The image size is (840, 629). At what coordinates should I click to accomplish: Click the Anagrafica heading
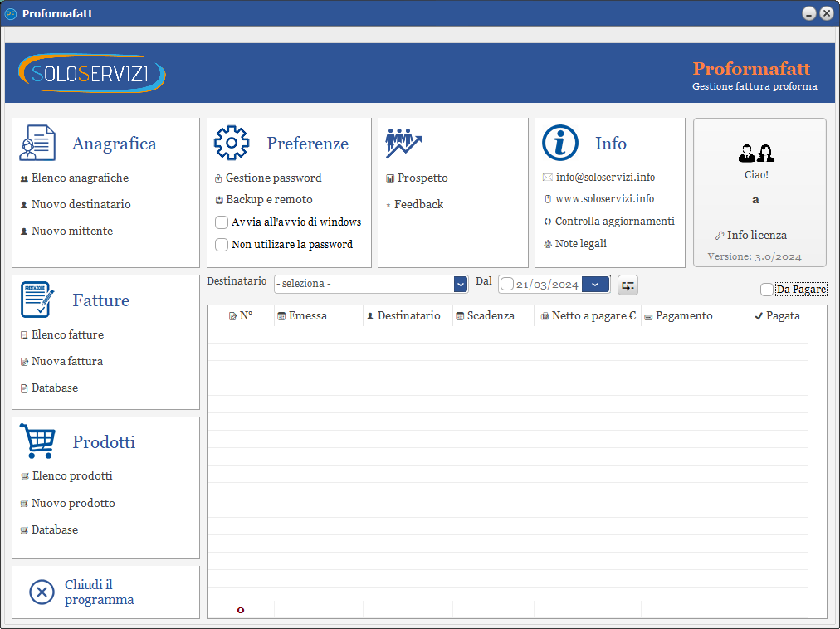[x=114, y=144]
